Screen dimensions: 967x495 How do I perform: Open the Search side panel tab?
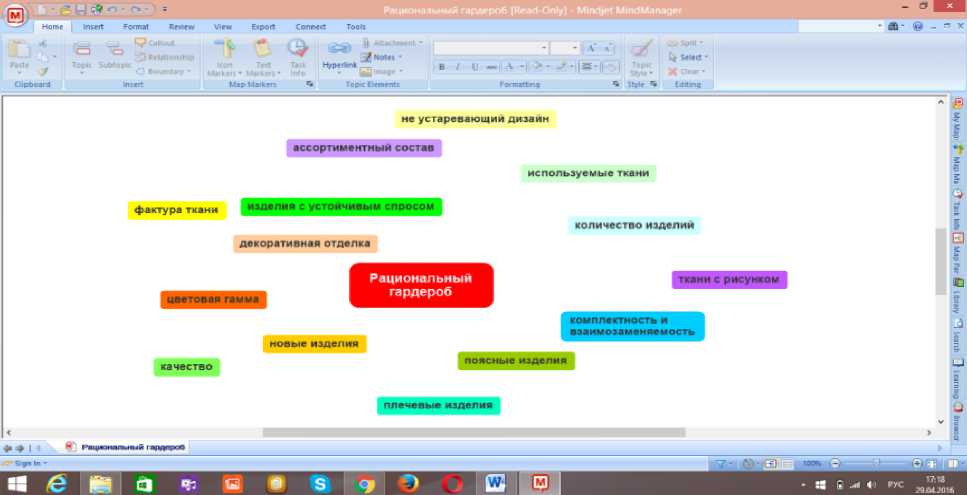(957, 334)
